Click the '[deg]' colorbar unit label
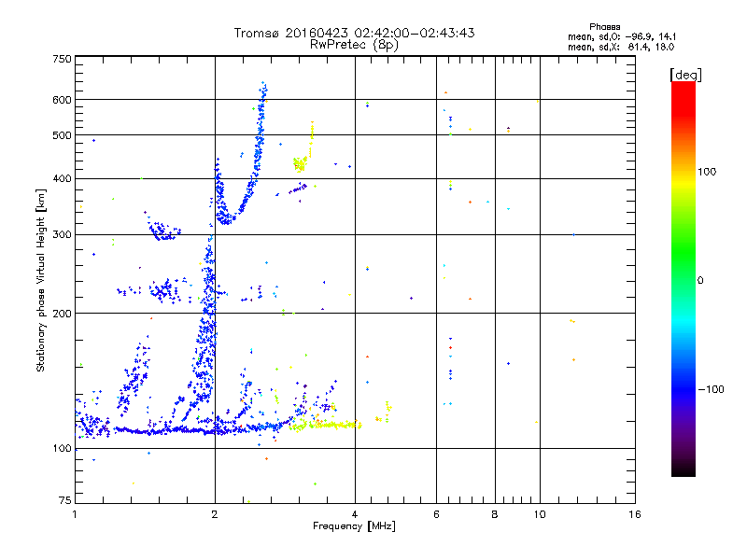The width and height of the screenshot is (747, 560). [685, 76]
